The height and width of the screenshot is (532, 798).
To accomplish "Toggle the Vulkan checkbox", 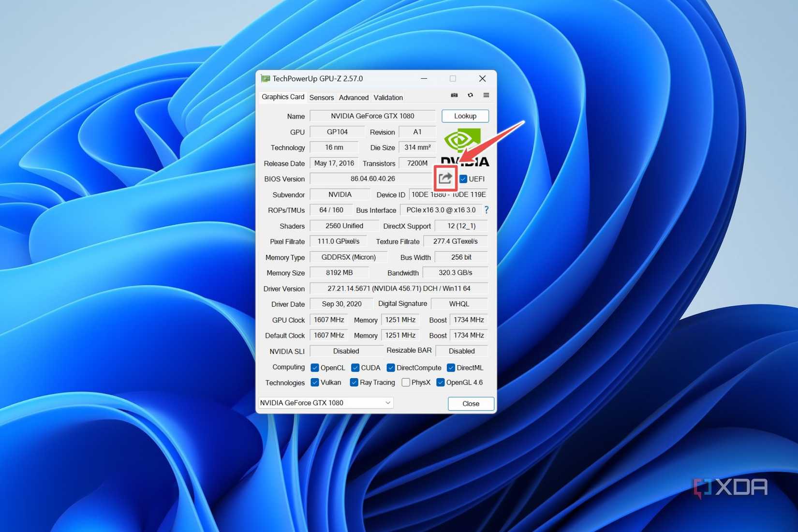I will pyautogui.click(x=315, y=383).
